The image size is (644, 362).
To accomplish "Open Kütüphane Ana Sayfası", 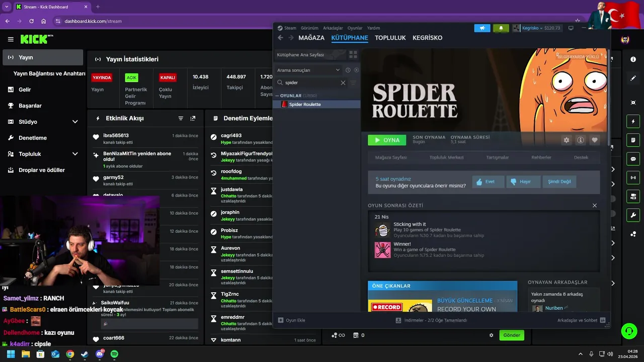I will click(x=300, y=54).
